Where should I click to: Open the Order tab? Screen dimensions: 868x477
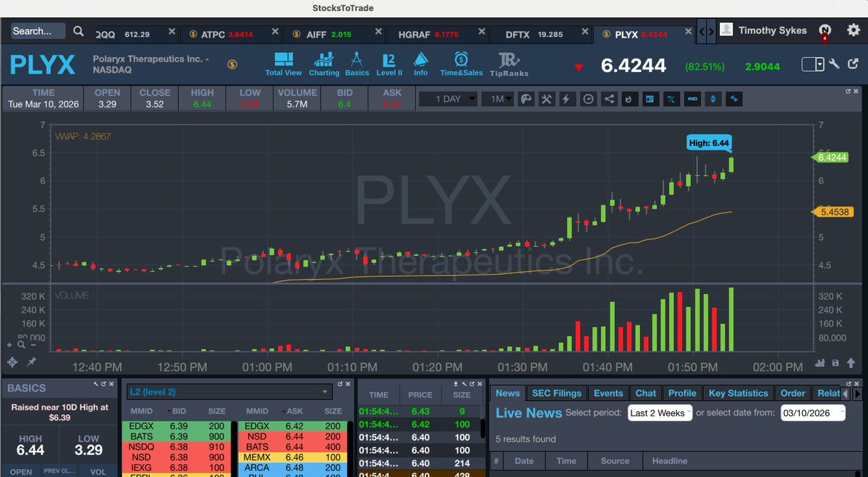[793, 393]
